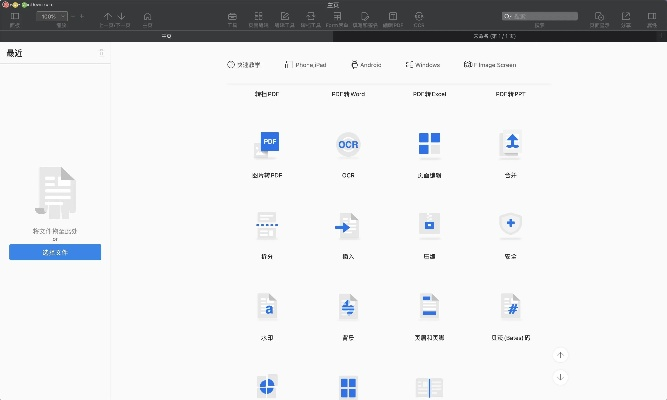The width and height of the screenshot is (667, 400).
Task: Click the PDF to Word link
Action: [348, 93]
